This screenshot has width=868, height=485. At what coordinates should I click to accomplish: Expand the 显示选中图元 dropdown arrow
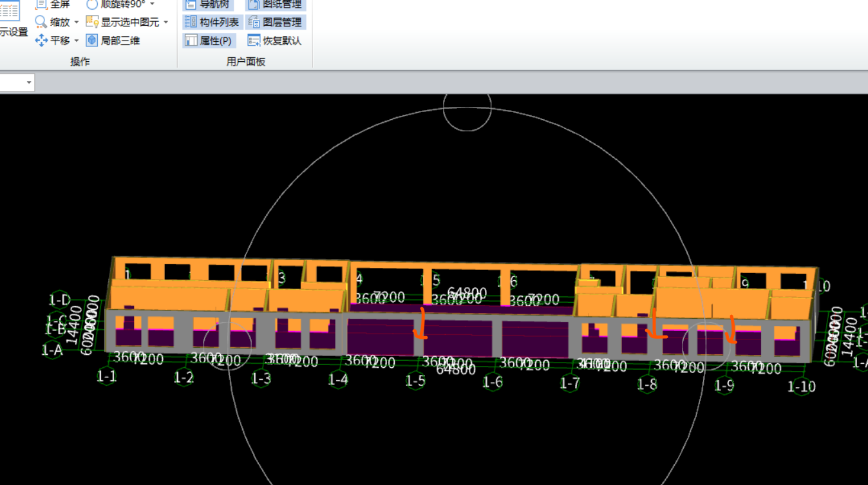[x=166, y=22]
